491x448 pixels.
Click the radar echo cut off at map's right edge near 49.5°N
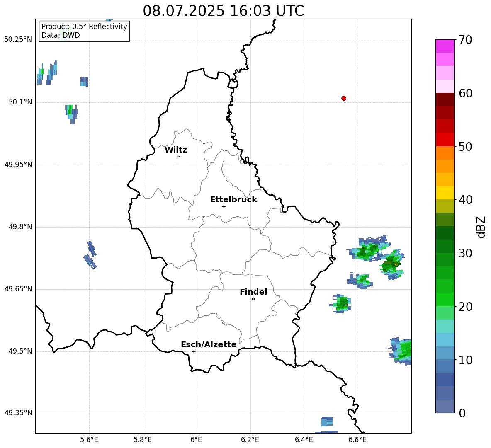pyautogui.click(x=401, y=351)
